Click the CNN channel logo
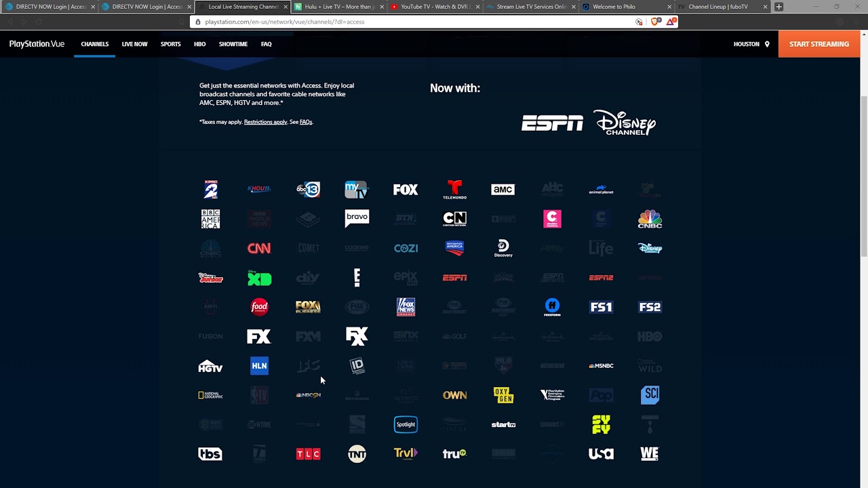The width and height of the screenshot is (868, 488). 259,248
